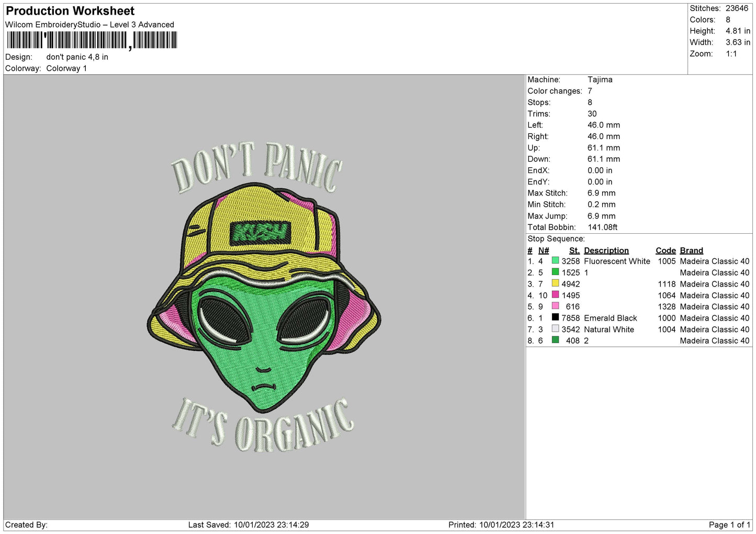
Task: Click stitch count '4942' in the table
Action: [x=570, y=284]
